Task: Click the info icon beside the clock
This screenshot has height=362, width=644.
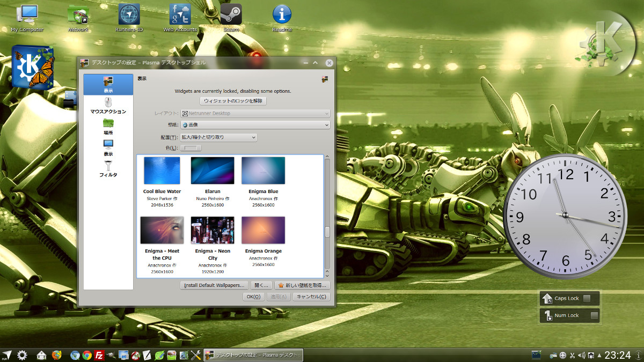Action: (x=638, y=355)
